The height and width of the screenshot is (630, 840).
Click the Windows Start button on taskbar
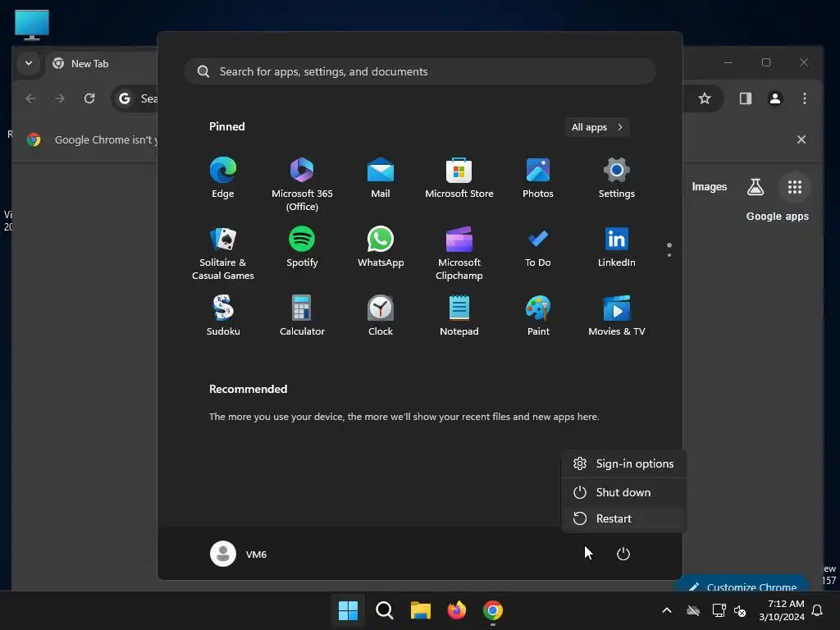[x=348, y=610]
